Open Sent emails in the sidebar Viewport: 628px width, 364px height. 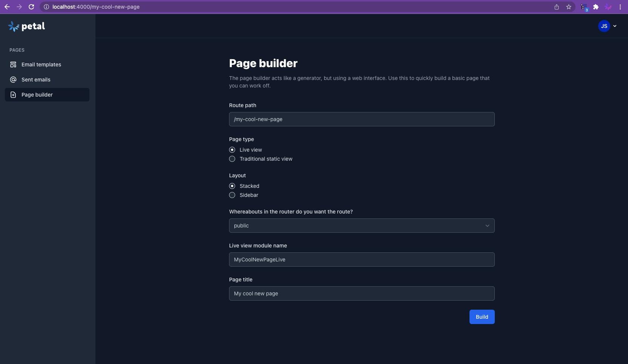pos(47,80)
